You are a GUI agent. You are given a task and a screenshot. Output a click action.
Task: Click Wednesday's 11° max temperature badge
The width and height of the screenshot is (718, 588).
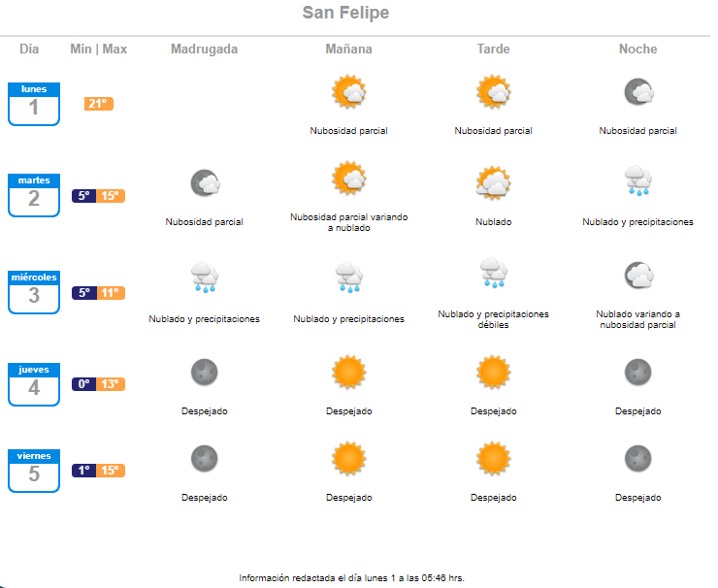111,293
